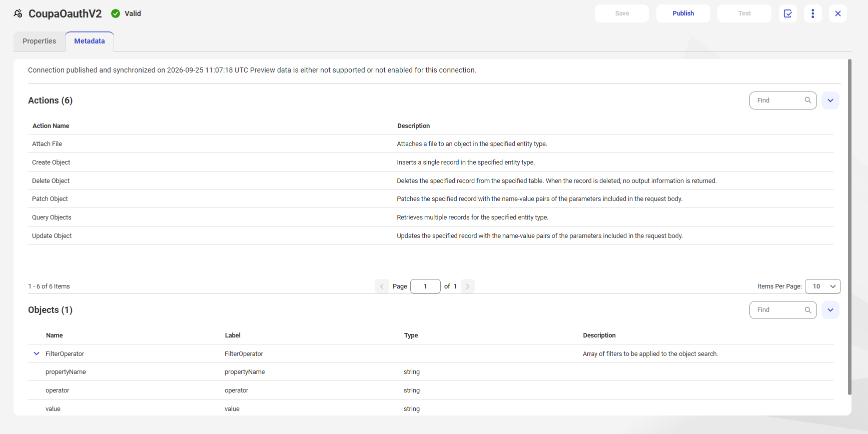Click the Test button
Viewport: 868px width, 434px height.
[744, 13]
